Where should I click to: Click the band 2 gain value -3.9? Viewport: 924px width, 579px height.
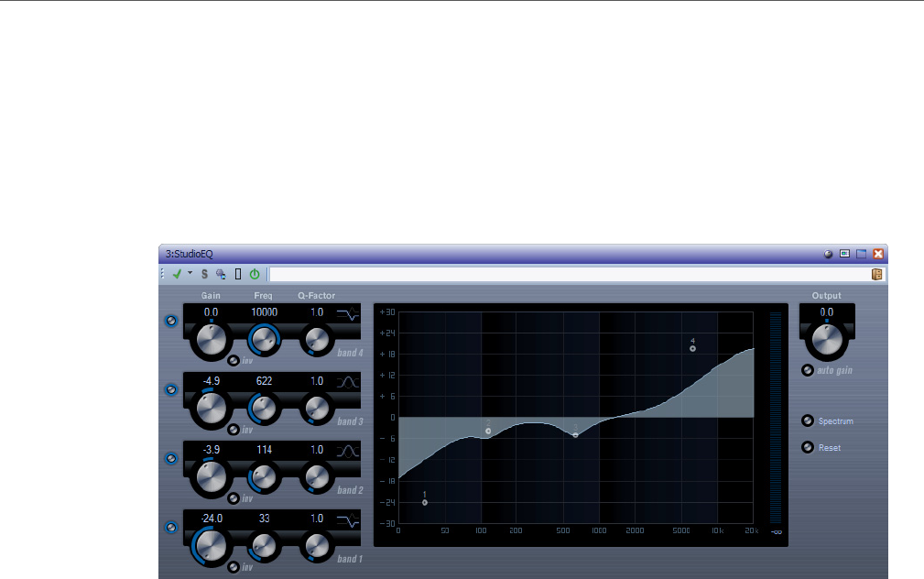point(211,450)
